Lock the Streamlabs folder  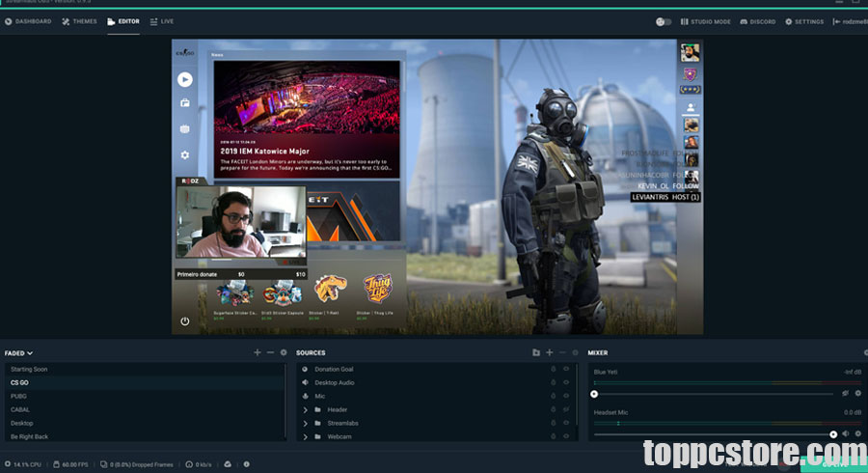[x=553, y=423]
